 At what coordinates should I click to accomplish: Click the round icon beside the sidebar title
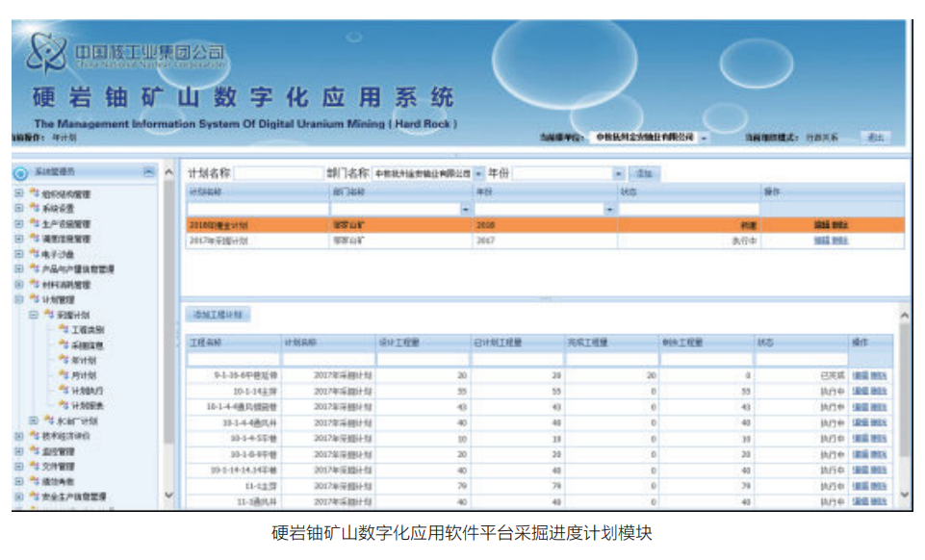[20, 173]
